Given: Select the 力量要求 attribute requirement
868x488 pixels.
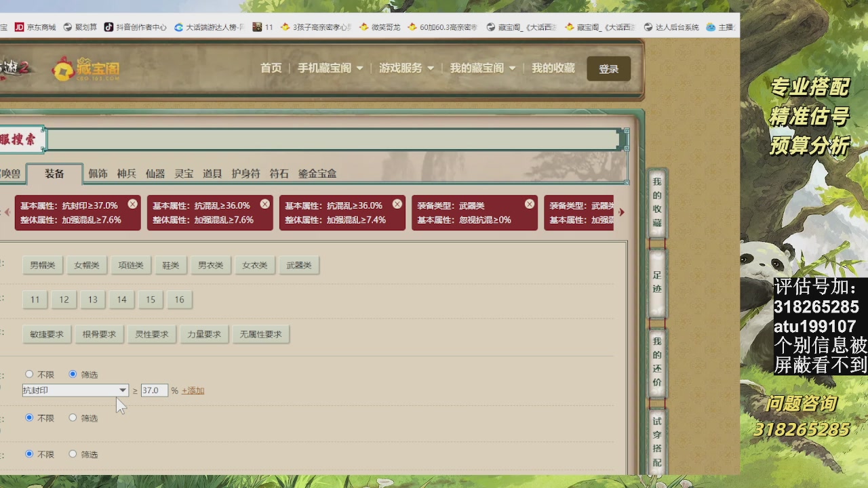Looking at the screenshot, I should pos(204,334).
